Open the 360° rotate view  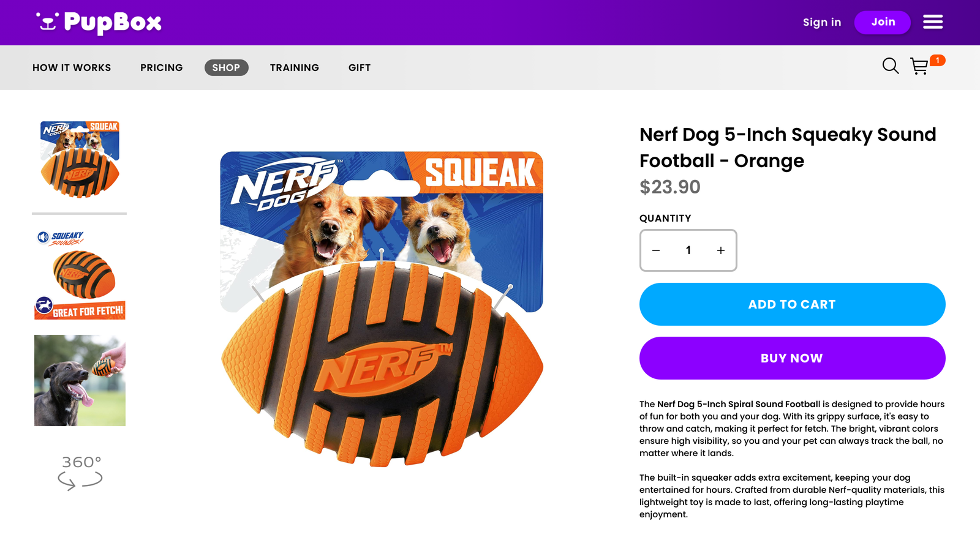[x=80, y=472]
